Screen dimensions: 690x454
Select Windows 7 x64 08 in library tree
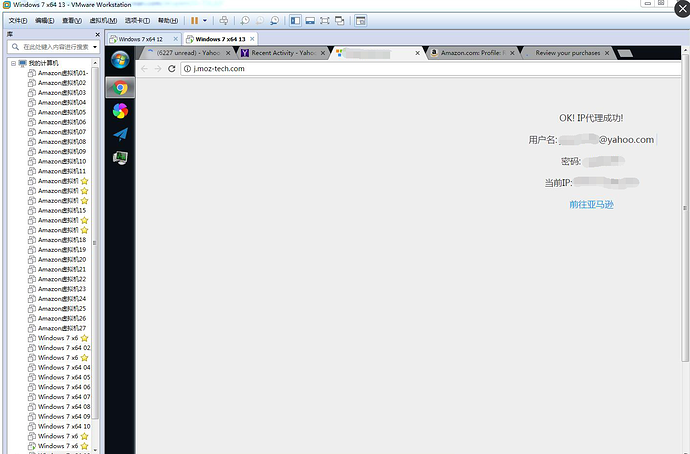tap(64, 407)
